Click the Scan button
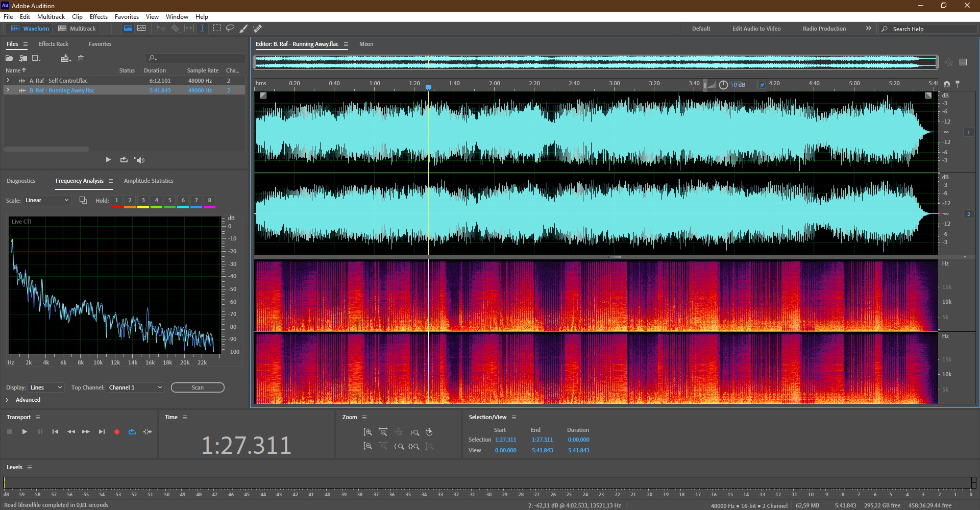Viewport: 980px width, 510px height. (x=198, y=387)
